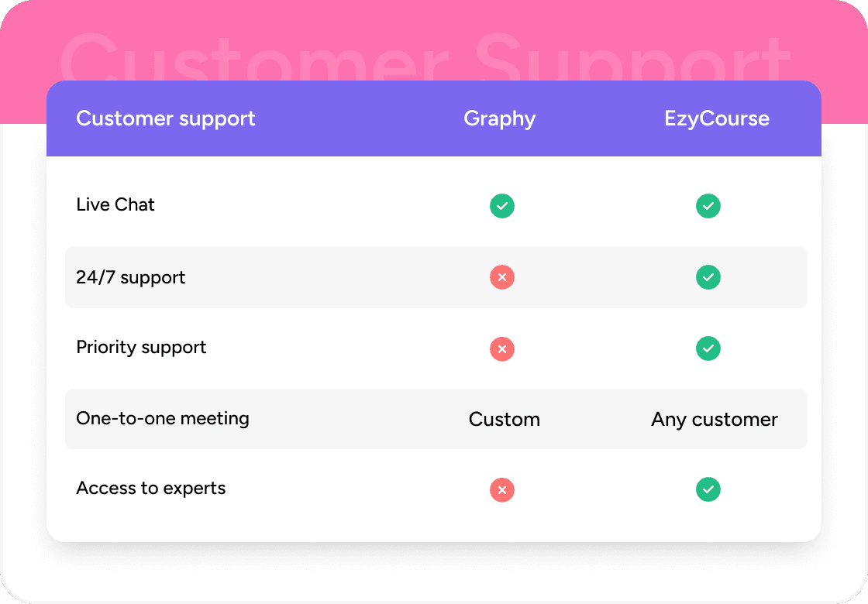Click EzyCourse's green check for Priority support
Screen dimensions: 868x604
(x=708, y=349)
